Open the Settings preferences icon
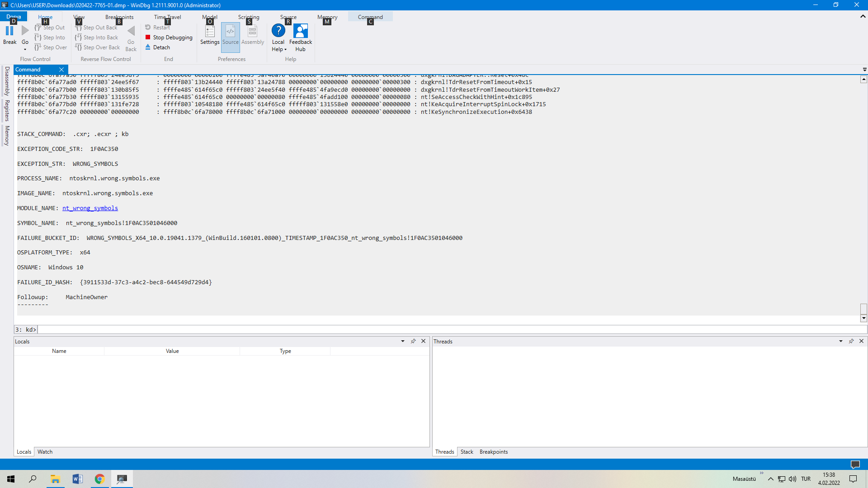The height and width of the screenshot is (488, 868). (210, 31)
